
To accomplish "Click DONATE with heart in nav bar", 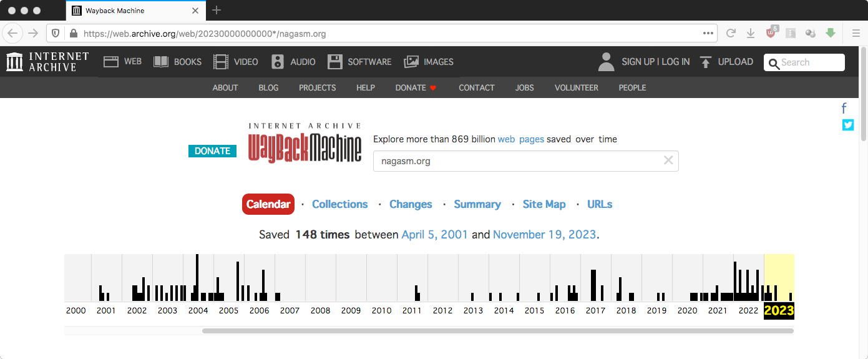I will 416,88.
